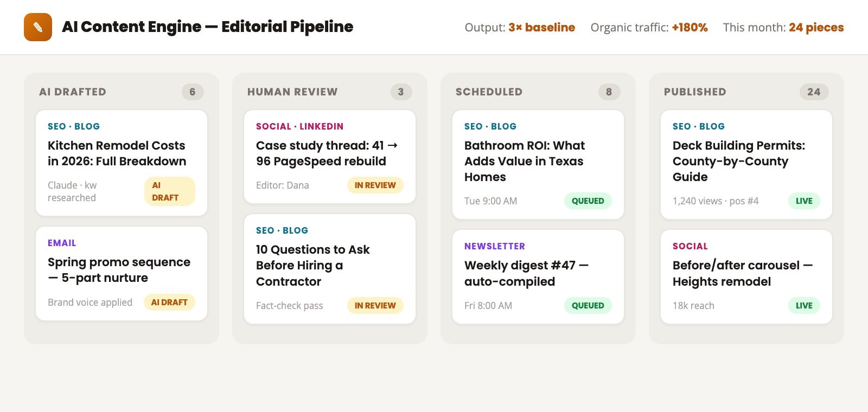The width and height of the screenshot is (868, 412).
Task: Click the "This month: 24 pieces" stat
Action: [783, 28]
